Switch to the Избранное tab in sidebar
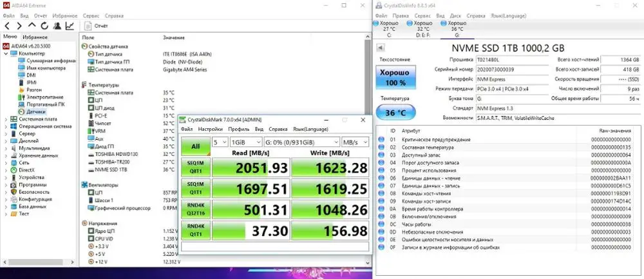Image resolution: width=644 pixels, height=279 pixels. (x=35, y=37)
